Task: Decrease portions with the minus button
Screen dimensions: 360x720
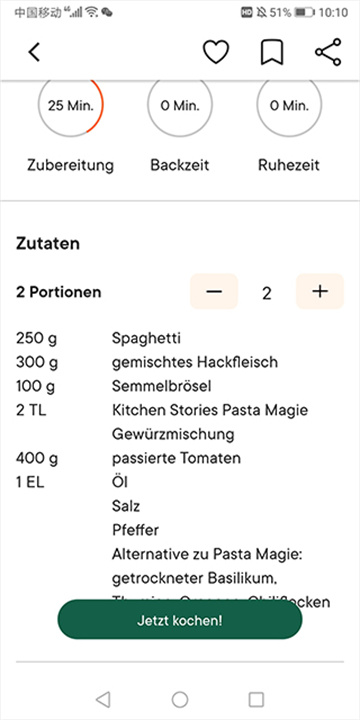Action: pyautogui.click(x=214, y=292)
